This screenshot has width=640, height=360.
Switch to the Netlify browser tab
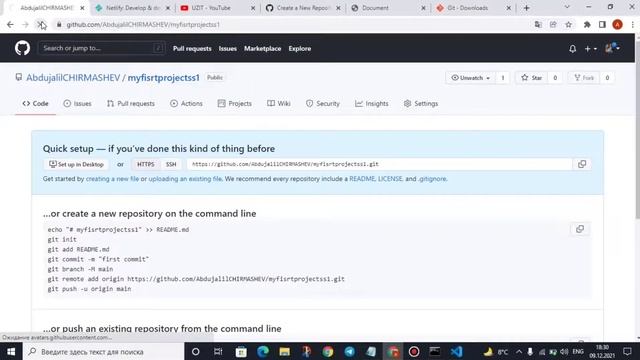point(133,8)
